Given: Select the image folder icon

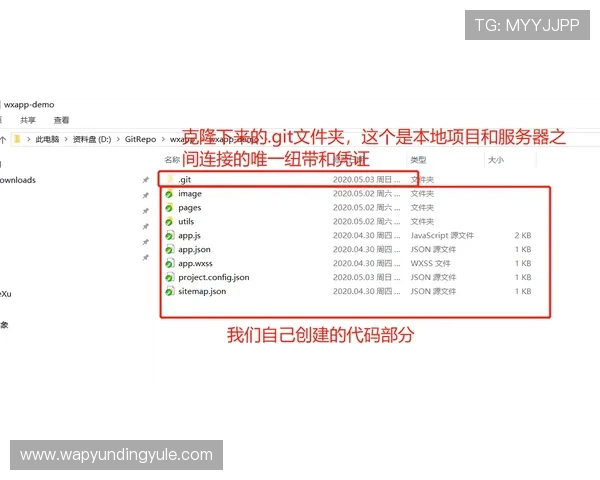Looking at the screenshot, I should point(169,194).
